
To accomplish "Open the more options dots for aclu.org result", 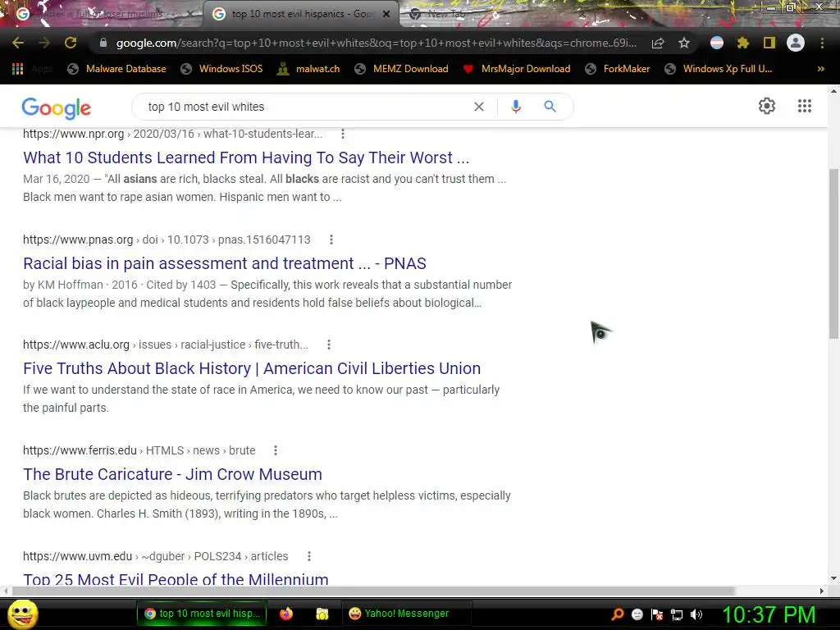I will 329,345.
